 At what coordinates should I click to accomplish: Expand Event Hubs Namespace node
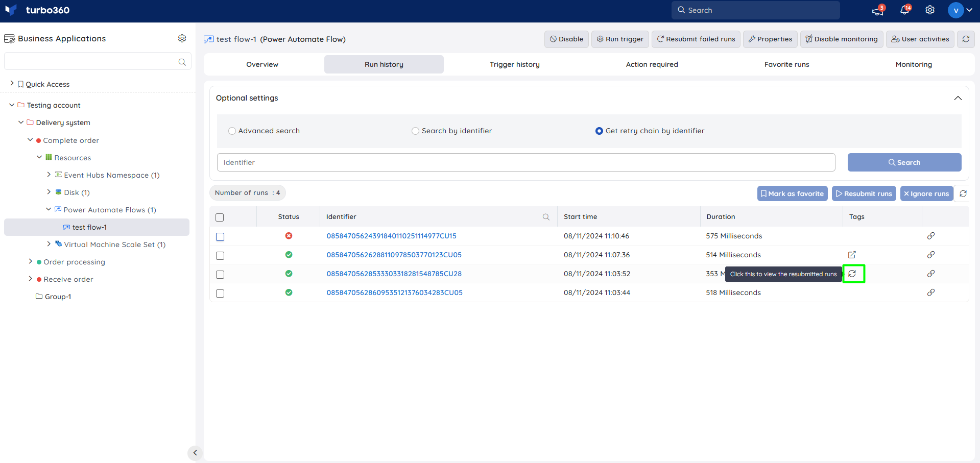point(49,174)
